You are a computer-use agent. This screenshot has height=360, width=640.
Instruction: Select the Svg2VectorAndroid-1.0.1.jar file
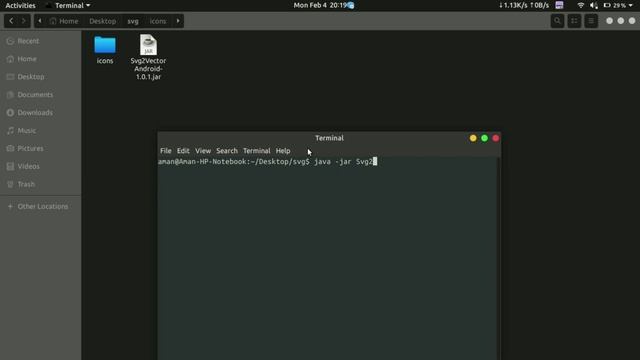click(148, 57)
